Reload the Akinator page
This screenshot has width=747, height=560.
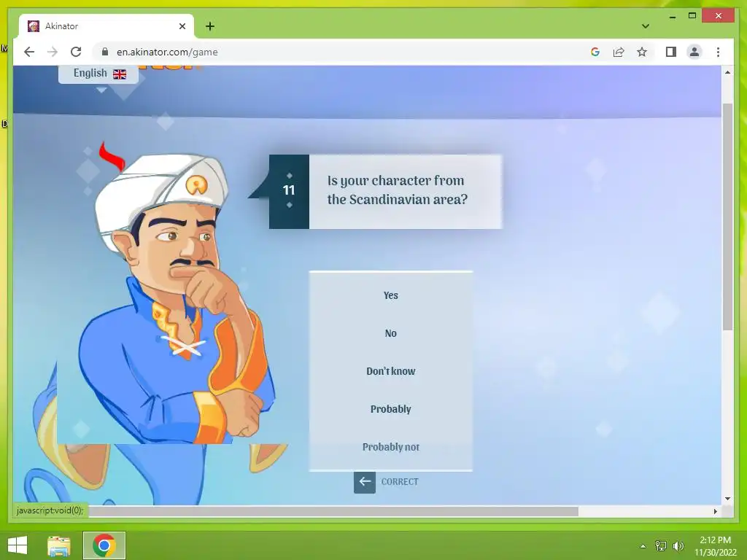click(x=76, y=52)
